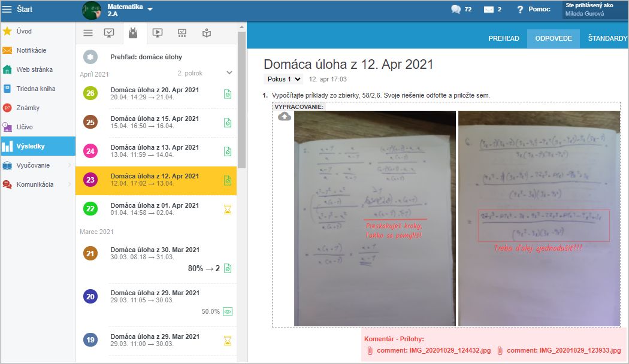629x364 pixels.
Task: Expand the Vyučovanie sidebar item
Action: (x=37, y=165)
